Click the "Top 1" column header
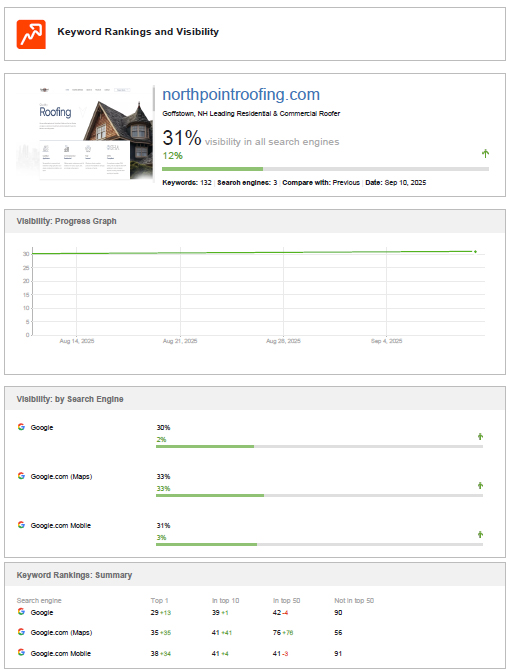Image resolution: width=510 pixels, height=669 pixels. click(160, 600)
